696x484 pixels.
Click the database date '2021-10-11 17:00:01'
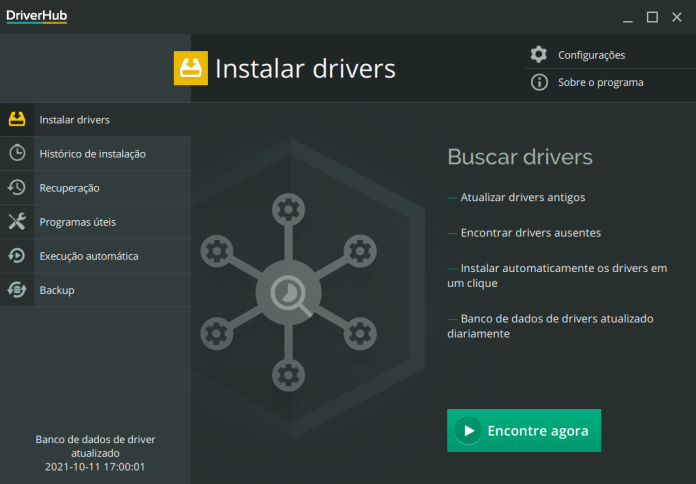[x=95, y=467]
